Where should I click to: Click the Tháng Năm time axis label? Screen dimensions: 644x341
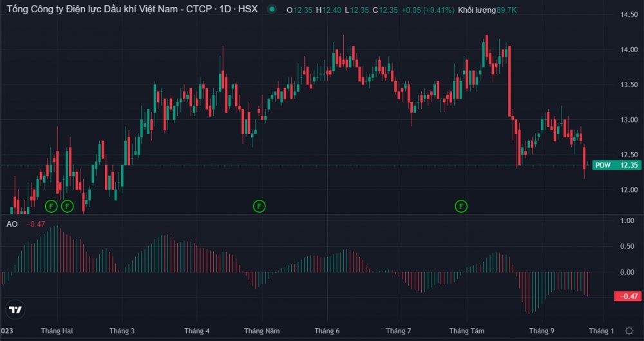(261, 331)
